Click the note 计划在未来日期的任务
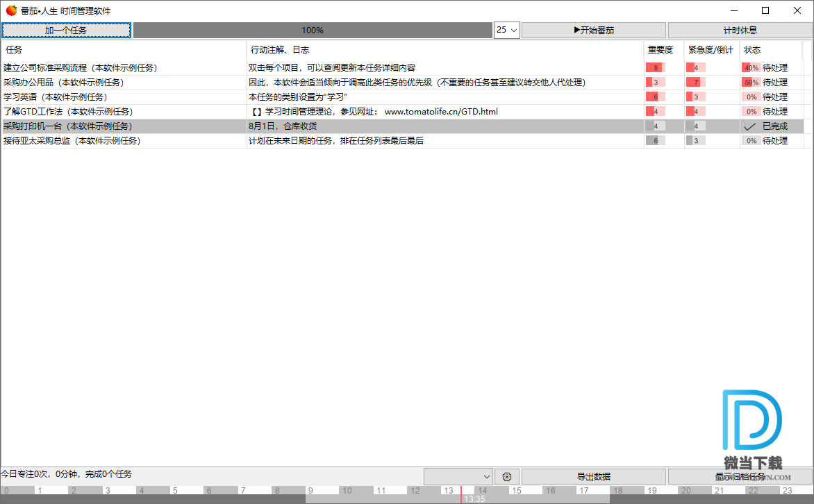814x504 pixels. (336, 141)
